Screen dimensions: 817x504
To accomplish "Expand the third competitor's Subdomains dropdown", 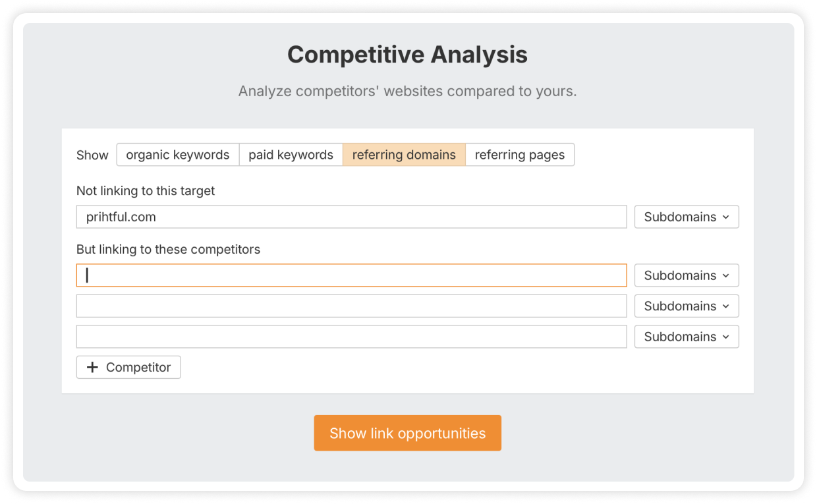I will [x=686, y=337].
